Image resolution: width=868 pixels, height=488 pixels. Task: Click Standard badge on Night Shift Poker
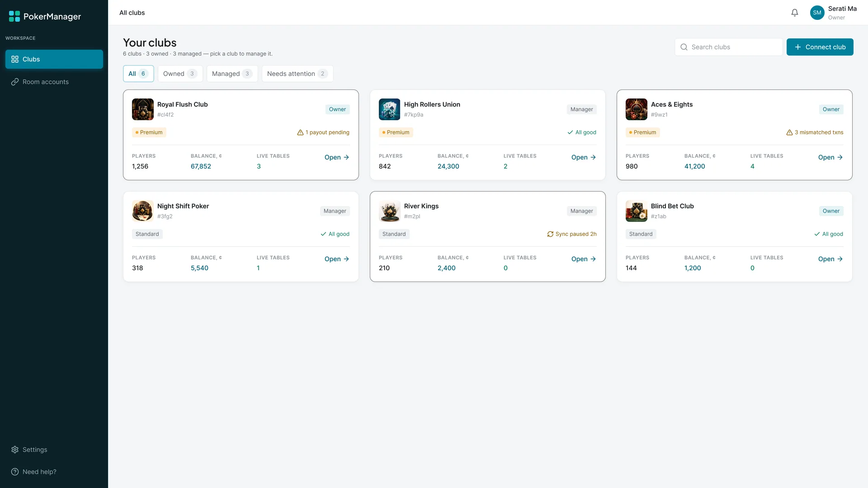click(147, 234)
